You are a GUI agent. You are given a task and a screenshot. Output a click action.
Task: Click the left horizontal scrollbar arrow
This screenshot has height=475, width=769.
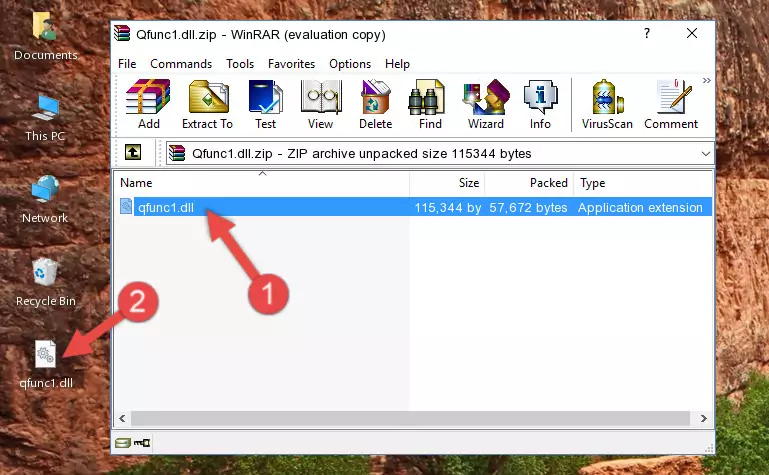click(122, 418)
